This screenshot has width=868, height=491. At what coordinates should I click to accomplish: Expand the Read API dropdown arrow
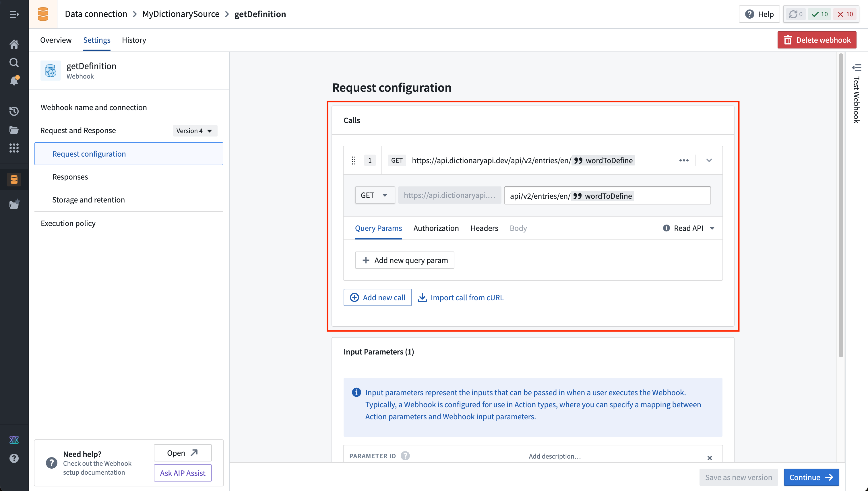(x=713, y=228)
